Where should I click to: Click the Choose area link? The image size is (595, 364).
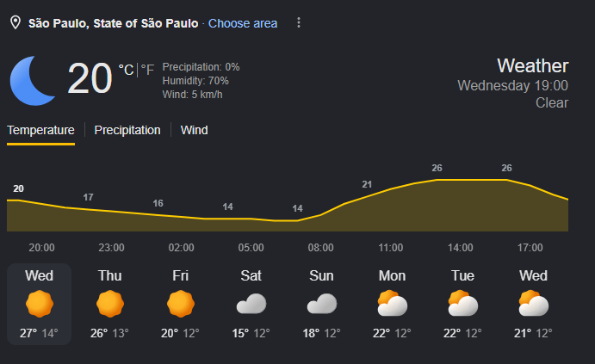243,23
